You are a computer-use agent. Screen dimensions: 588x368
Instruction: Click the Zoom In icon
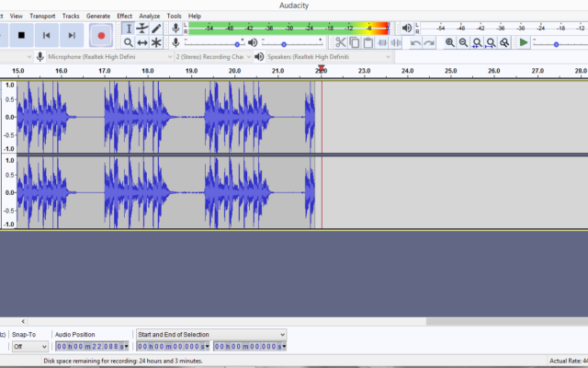pyautogui.click(x=449, y=42)
